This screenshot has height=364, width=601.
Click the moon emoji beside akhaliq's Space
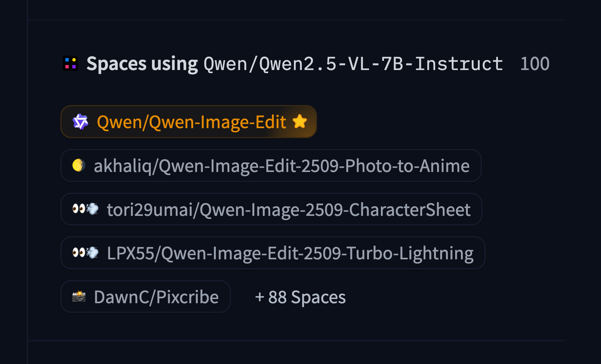(79, 165)
